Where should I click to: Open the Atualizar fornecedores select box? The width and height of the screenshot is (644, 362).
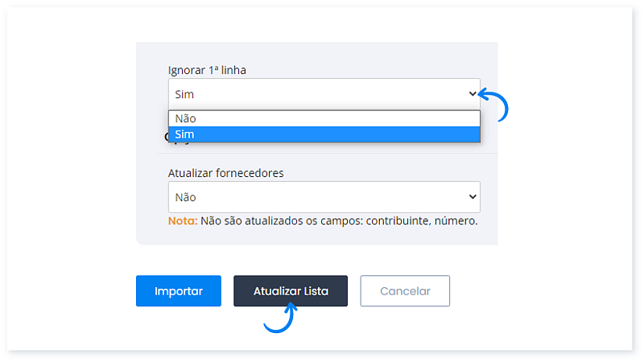(x=324, y=197)
